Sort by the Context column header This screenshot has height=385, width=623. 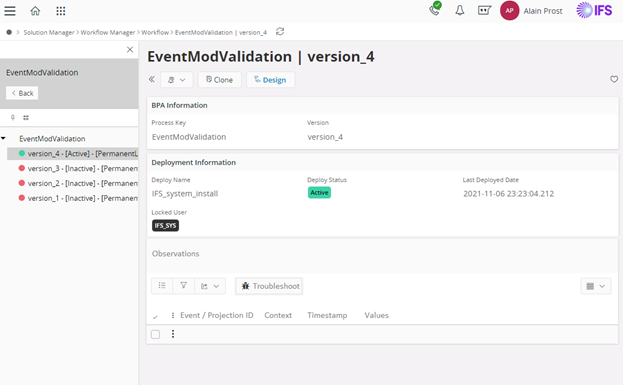pos(278,315)
